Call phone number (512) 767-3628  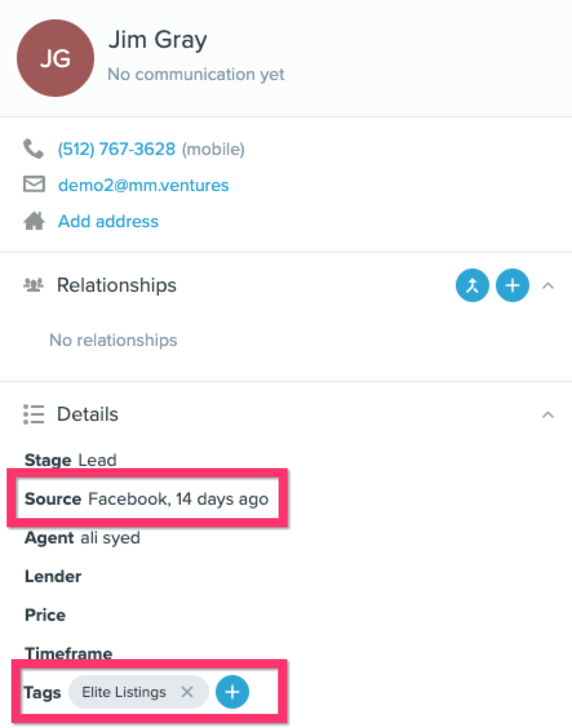(x=117, y=149)
